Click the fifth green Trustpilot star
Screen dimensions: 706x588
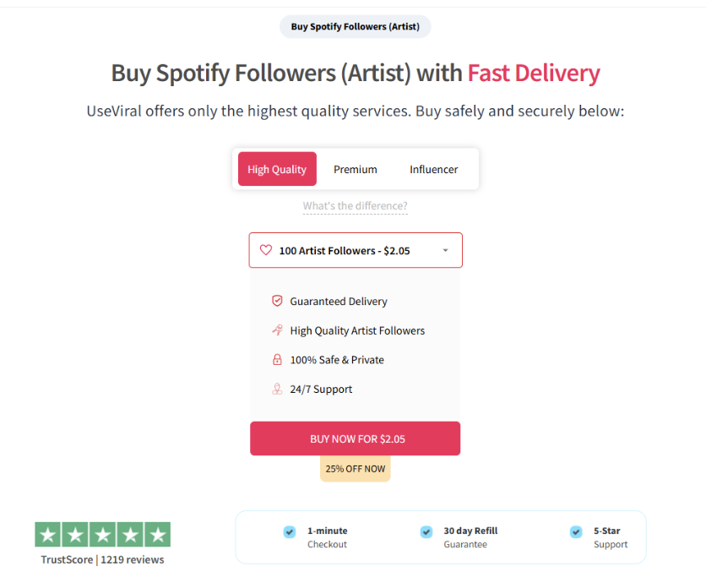157,534
